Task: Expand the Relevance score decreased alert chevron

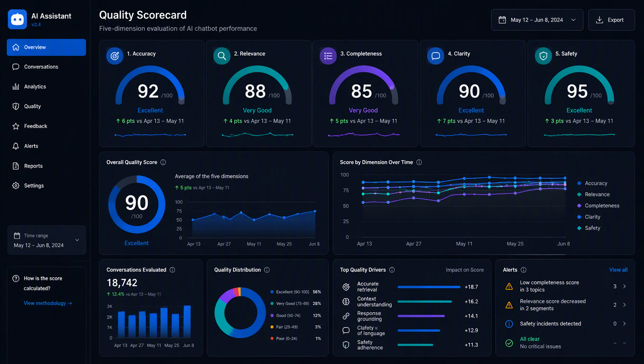Action: [625, 305]
